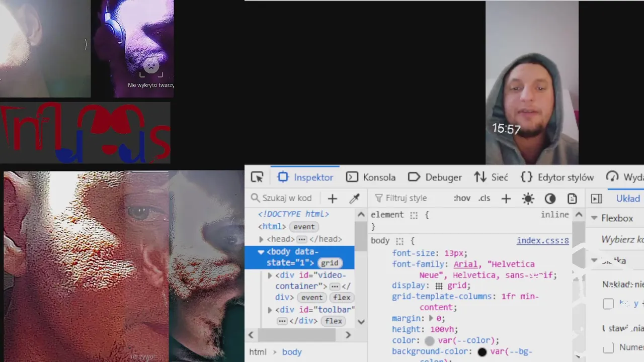Highlight body selector matching elements icon

pyautogui.click(x=399, y=241)
